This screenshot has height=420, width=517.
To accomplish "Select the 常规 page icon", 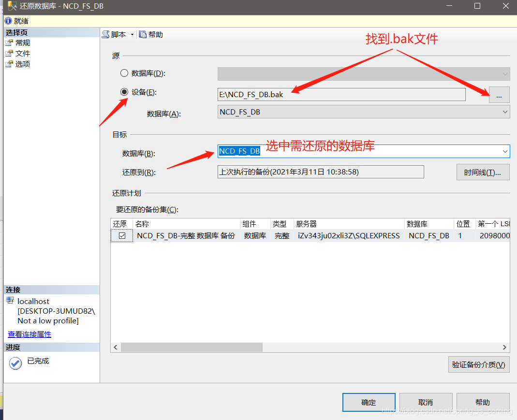I will 9,43.
